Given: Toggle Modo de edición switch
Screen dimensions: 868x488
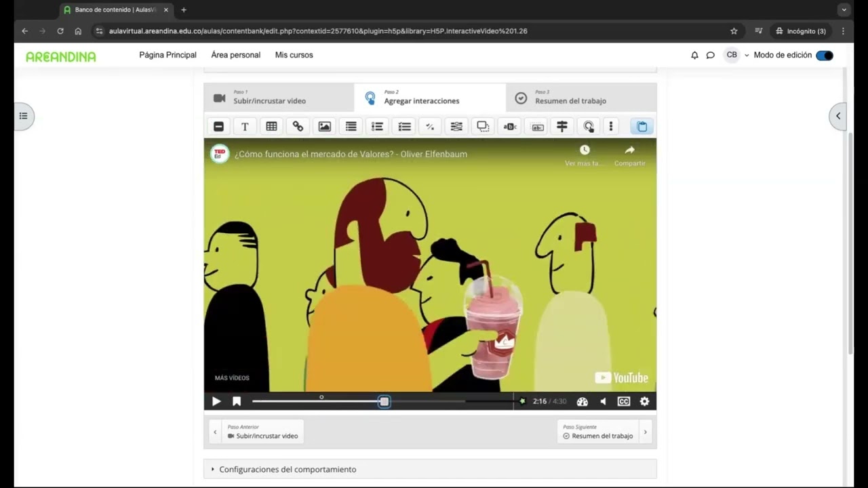Looking at the screenshot, I should pyautogui.click(x=825, y=56).
